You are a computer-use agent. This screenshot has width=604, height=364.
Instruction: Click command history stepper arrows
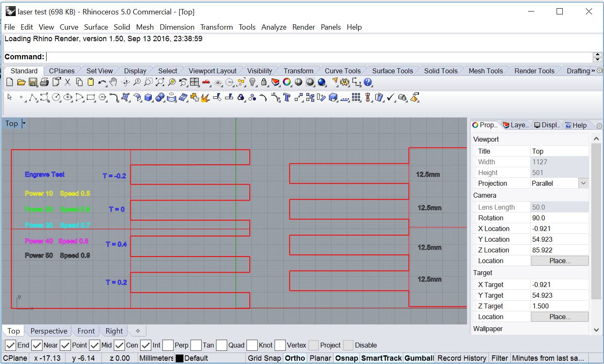click(597, 57)
